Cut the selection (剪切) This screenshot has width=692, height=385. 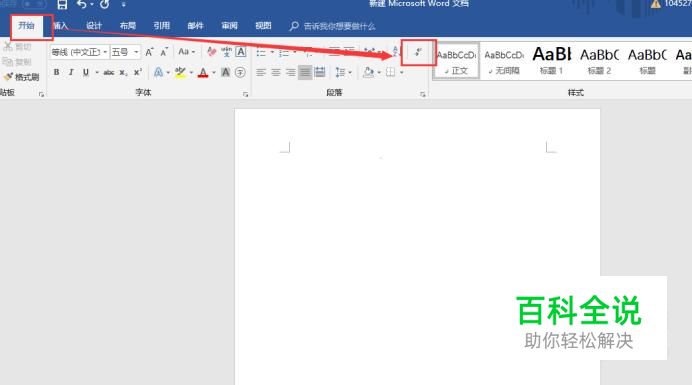click(17, 47)
